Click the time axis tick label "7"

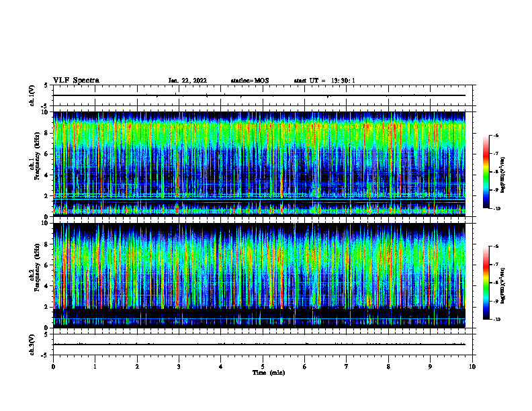(x=347, y=367)
